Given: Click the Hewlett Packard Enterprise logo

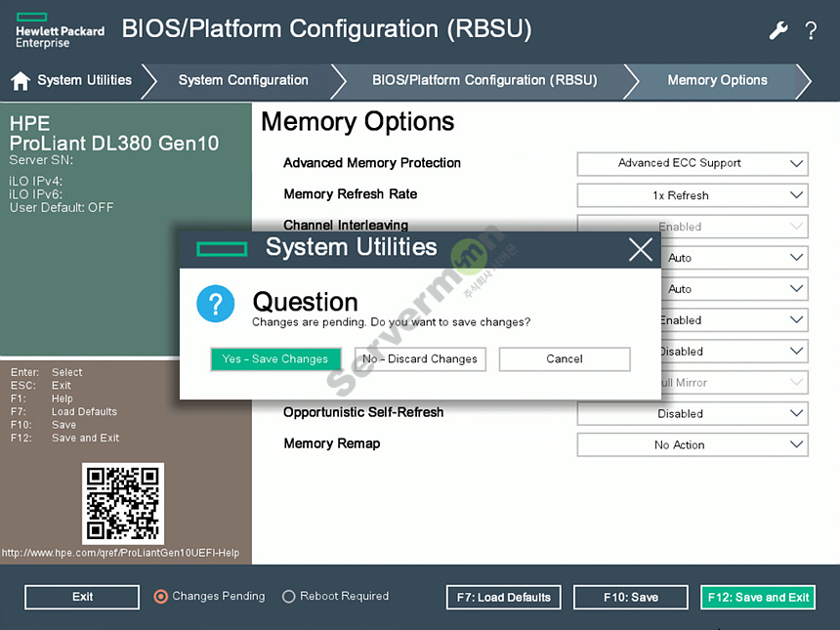Looking at the screenshot, I should pos(60,31).
